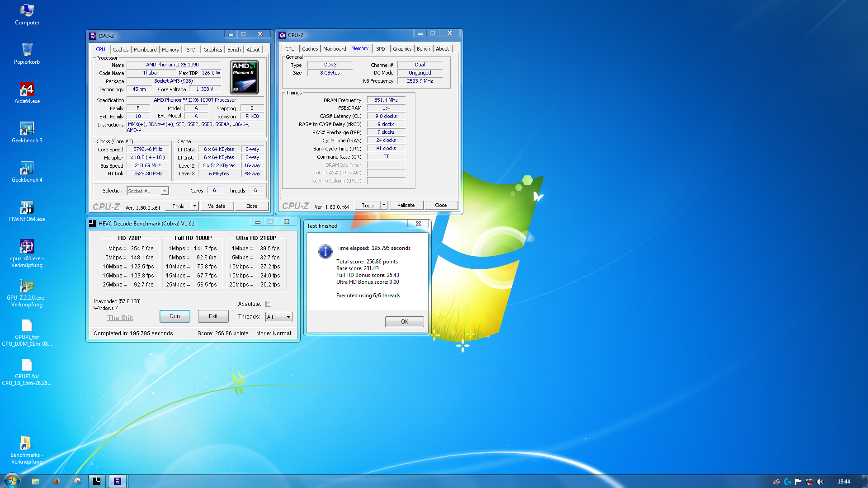Open the Computer desktop icon
The image size is (868, 488).
tap(27, 14)
